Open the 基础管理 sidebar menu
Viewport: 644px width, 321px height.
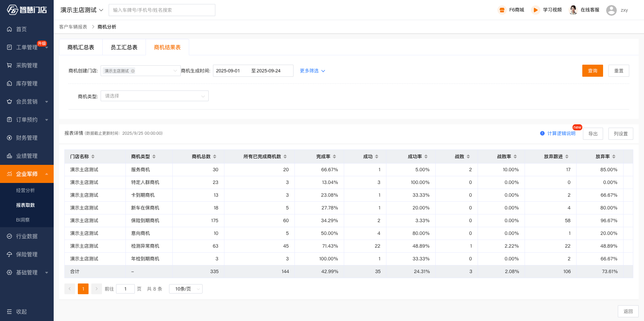point(27,272)
